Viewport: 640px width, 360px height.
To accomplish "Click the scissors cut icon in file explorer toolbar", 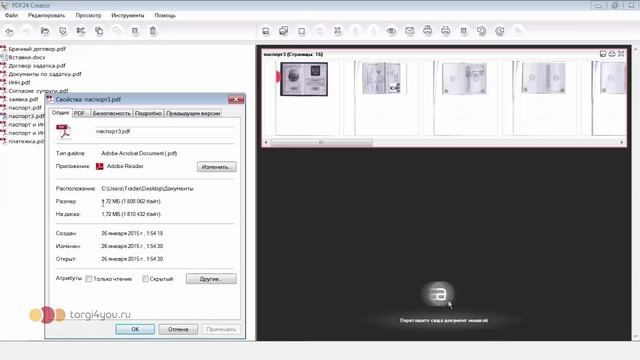I will pyautogui.click(x=81, y=31).
